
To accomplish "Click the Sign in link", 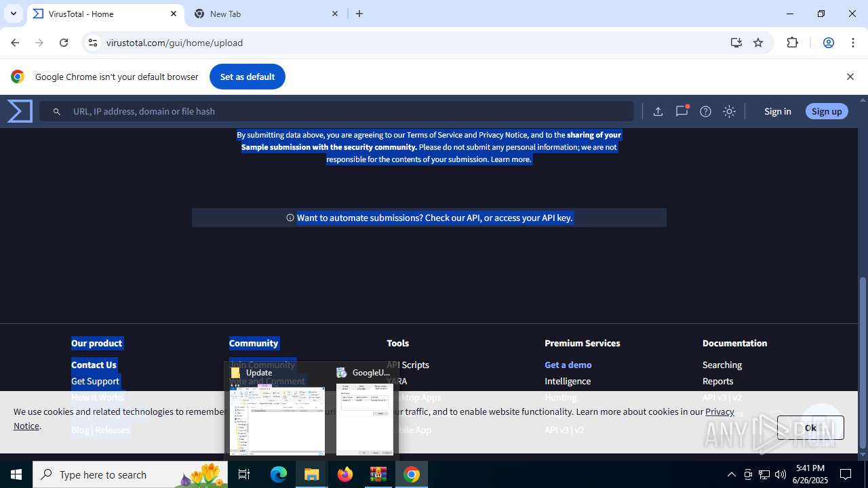I will point(777,111).
